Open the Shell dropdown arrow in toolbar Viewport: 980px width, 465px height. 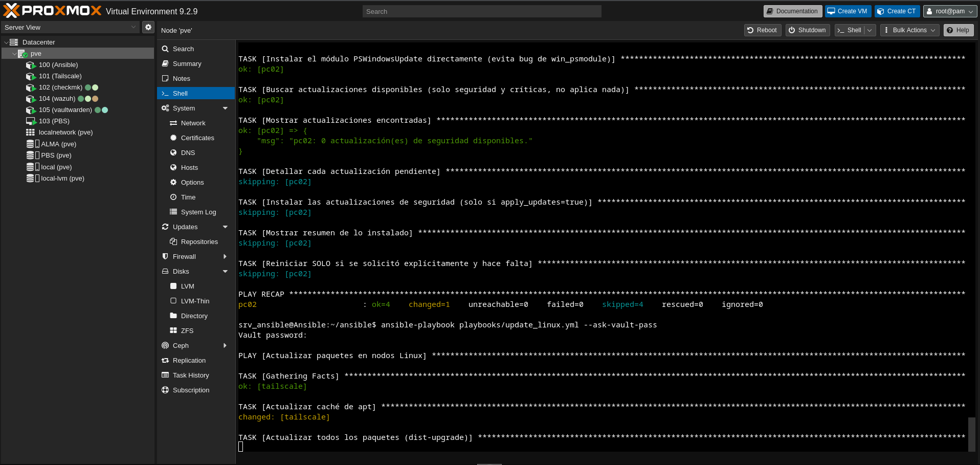tap(870, 30)
